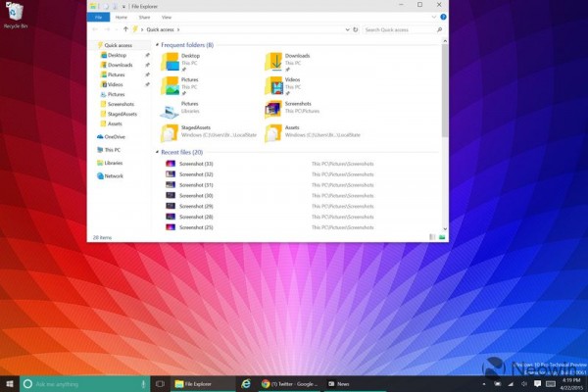
Task: Select This PC in navigation pane
Action: pos(114,150)
